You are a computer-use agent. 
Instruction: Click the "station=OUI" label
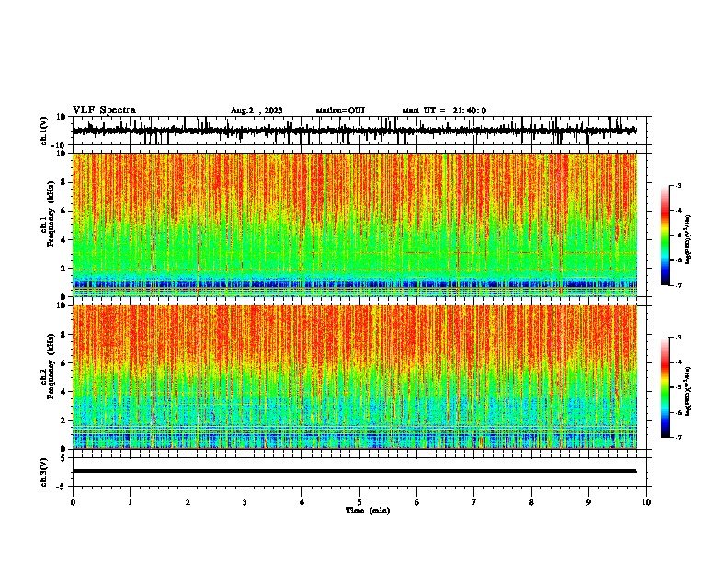[x=340, y=110]
